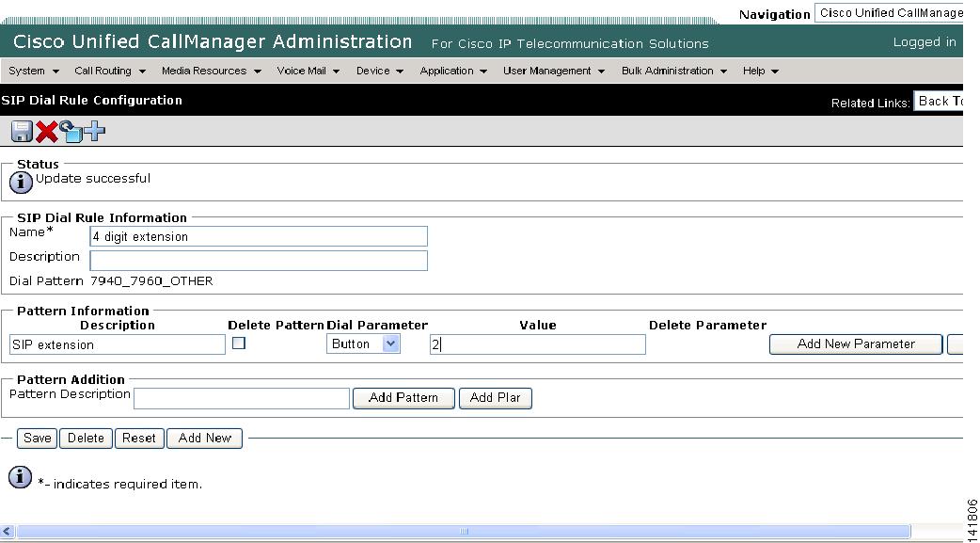Click the info icon beside required item note
The width and height of the screenshot is (980, 543).
20,477
